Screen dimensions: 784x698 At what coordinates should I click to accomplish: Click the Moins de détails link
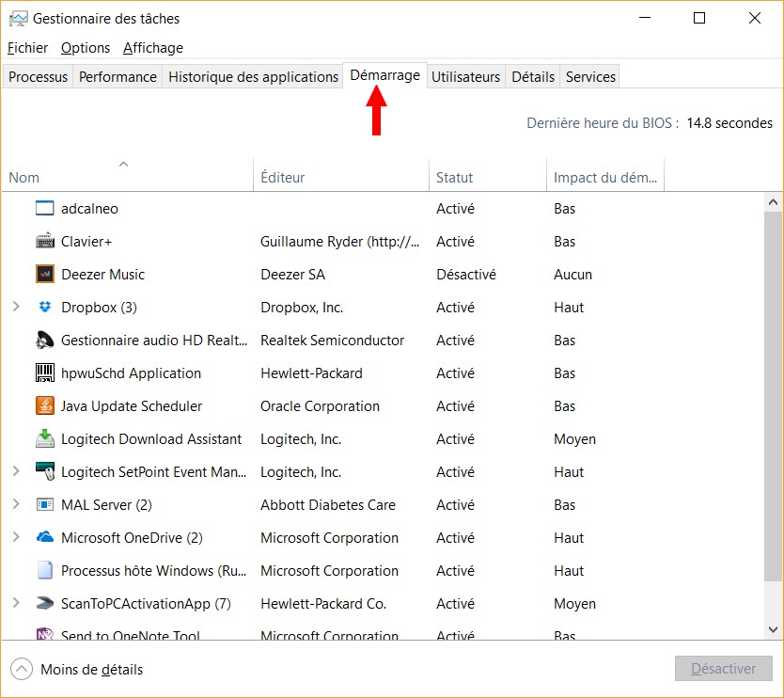point(91,670)
